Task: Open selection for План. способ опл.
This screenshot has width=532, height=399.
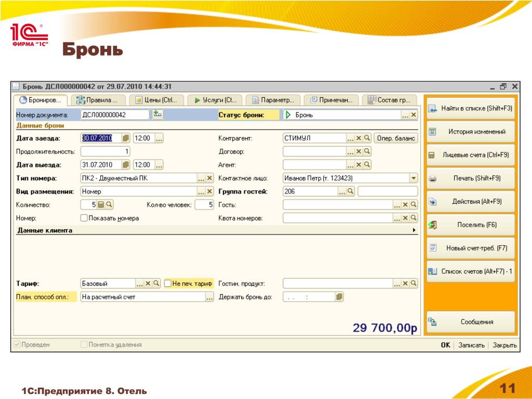Action: 209,297
